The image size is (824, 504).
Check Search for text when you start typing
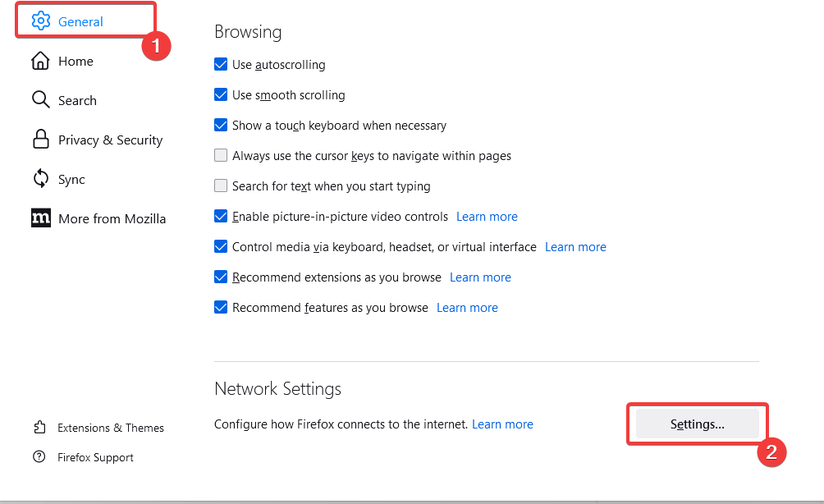click(221, 186)
